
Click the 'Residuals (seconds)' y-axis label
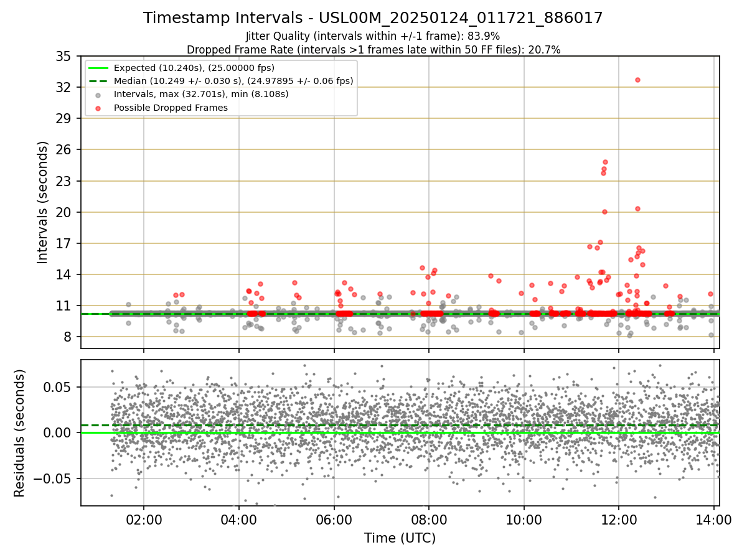19,433
